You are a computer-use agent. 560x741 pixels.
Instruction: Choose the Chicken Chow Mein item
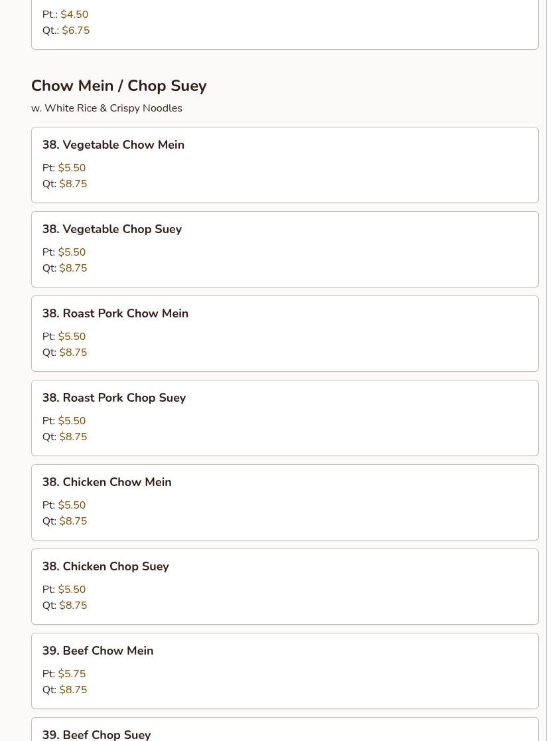(x=107, y=482)
